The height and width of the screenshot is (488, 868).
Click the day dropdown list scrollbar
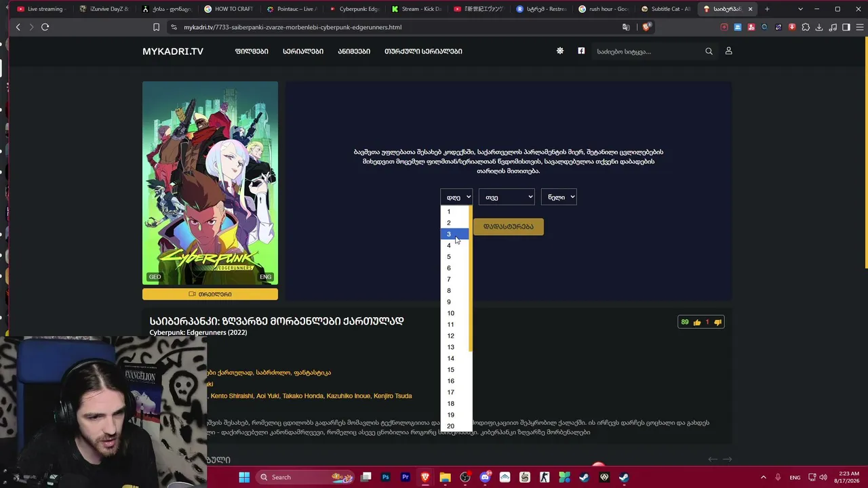click(471, 279)
